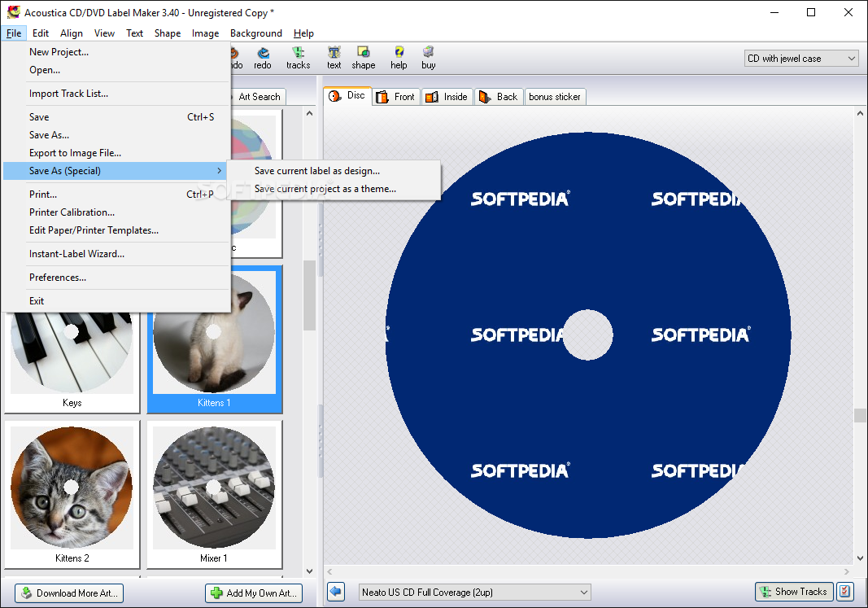Click the checklist icon beside Show Tracks
Viewport: 868px width, 608px height.
(844, 592)
